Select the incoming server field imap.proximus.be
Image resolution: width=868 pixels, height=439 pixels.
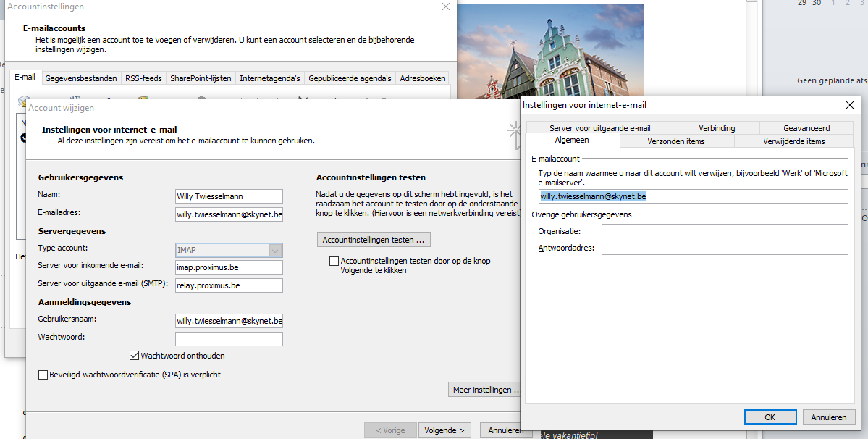coord(229,267)
